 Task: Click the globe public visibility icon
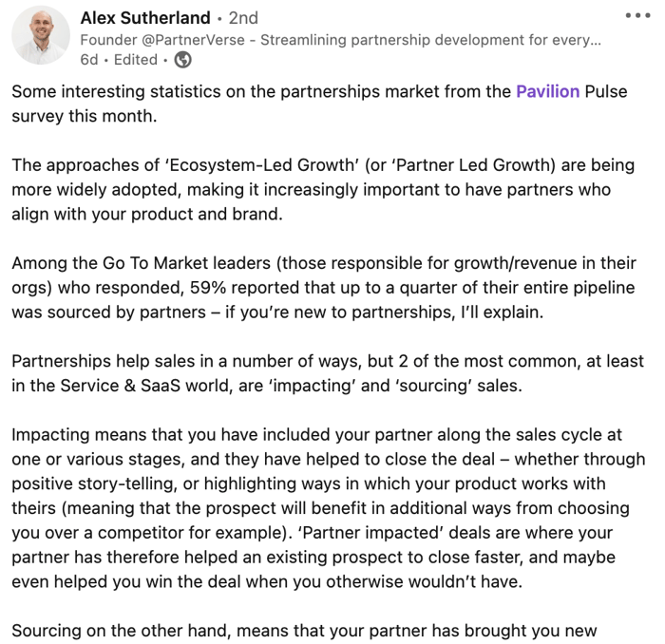(182, 60)
